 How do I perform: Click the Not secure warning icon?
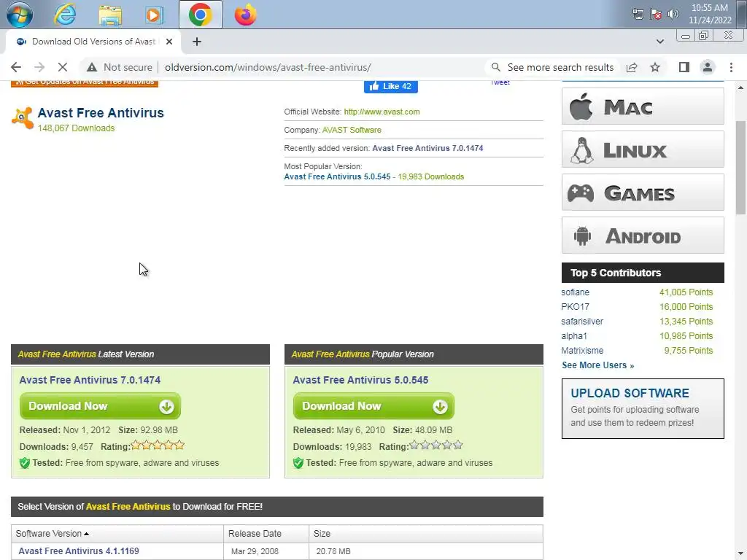92,67
